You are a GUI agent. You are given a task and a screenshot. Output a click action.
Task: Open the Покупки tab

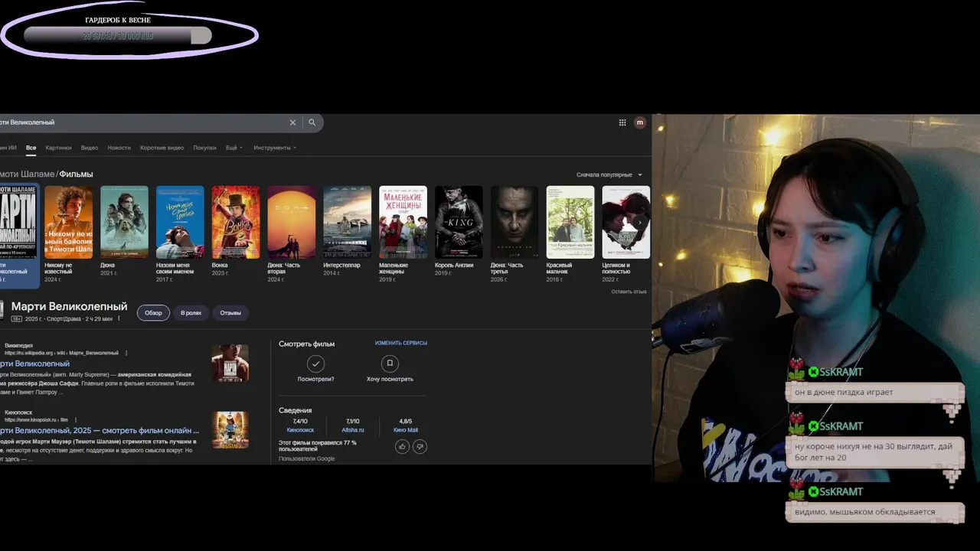[x=204, y=148]
